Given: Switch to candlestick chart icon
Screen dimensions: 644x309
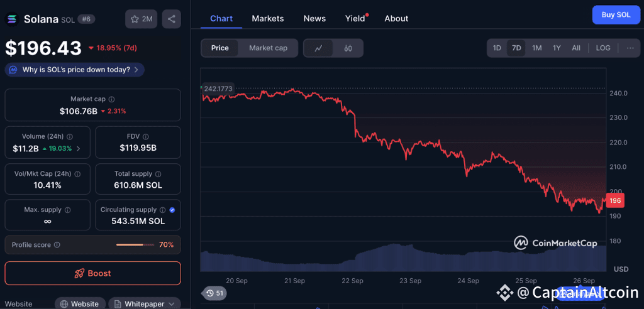Looking at the screenshot, I should 348,48.
